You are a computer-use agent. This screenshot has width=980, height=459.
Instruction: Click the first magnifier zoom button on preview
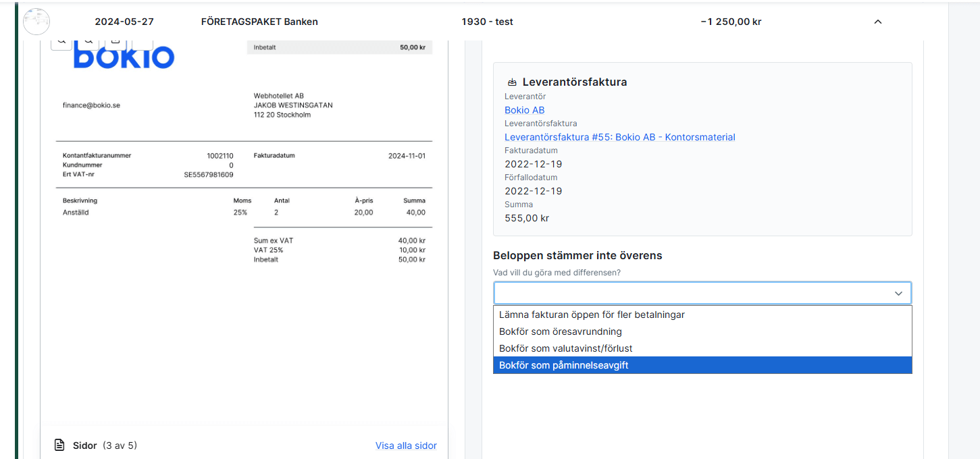click(61, 42)
